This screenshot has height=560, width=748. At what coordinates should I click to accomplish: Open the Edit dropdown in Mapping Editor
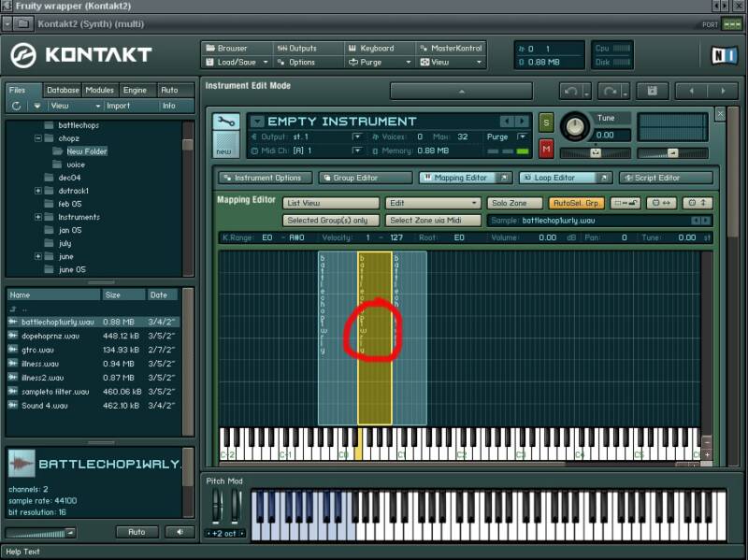tap(433, 203)
